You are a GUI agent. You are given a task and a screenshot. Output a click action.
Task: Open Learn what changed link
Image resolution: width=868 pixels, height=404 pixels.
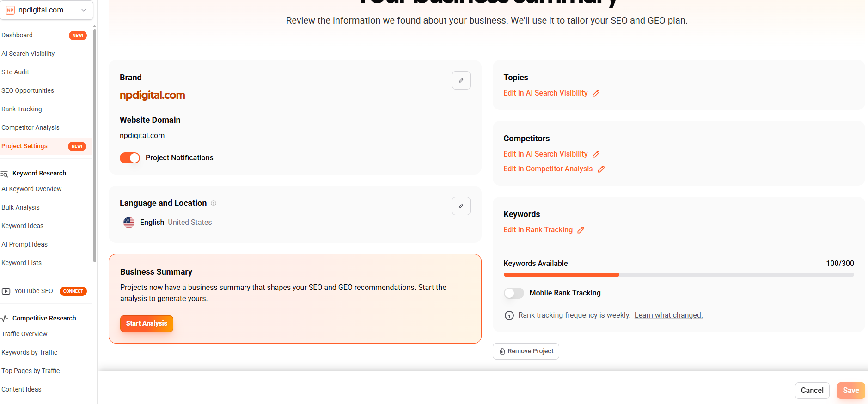point(668,315)
